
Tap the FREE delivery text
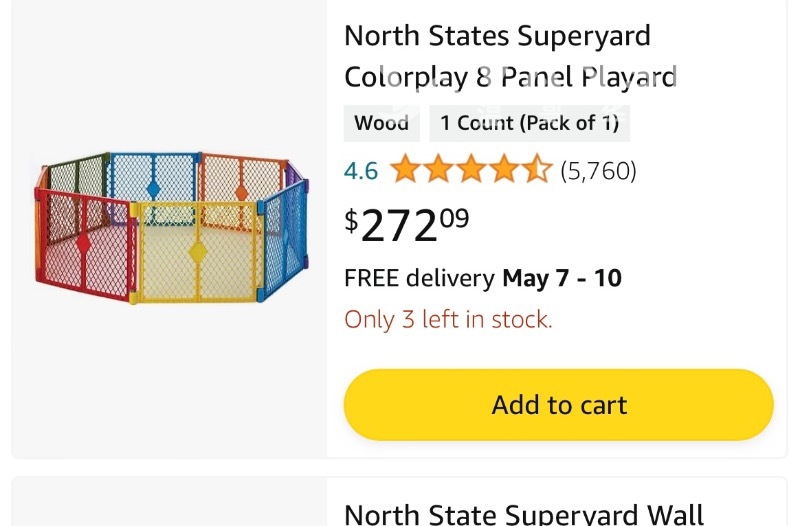click(419, 278)
